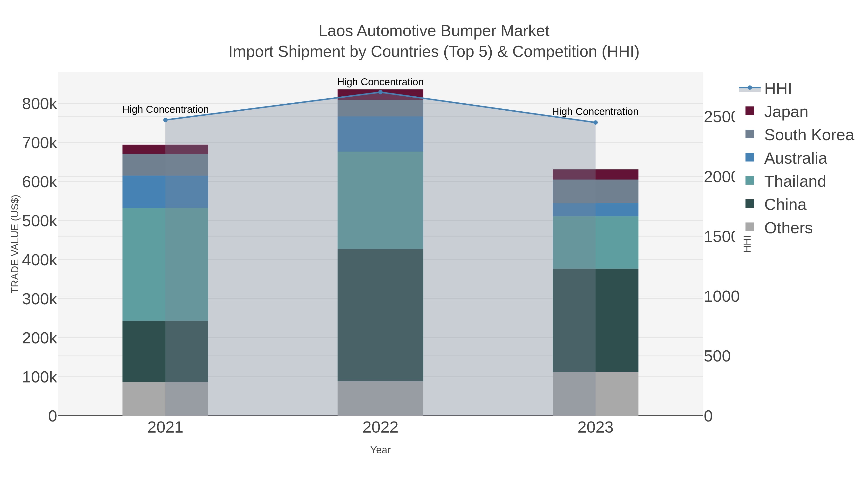Viewport: 868px width, 488px height.
Task: Select the Australia segment in 2022 bar
Action: [380, 134]
